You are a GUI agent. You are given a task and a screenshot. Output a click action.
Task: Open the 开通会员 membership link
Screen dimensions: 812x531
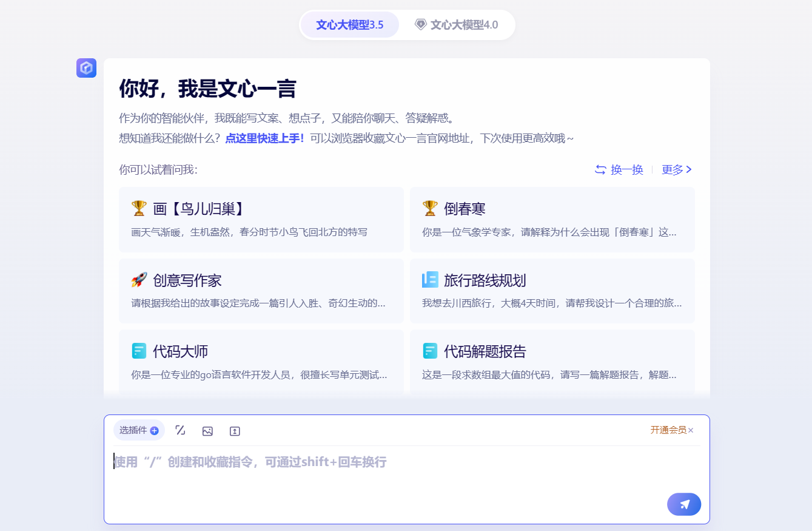pyautogui.click(x=668, y=430)
